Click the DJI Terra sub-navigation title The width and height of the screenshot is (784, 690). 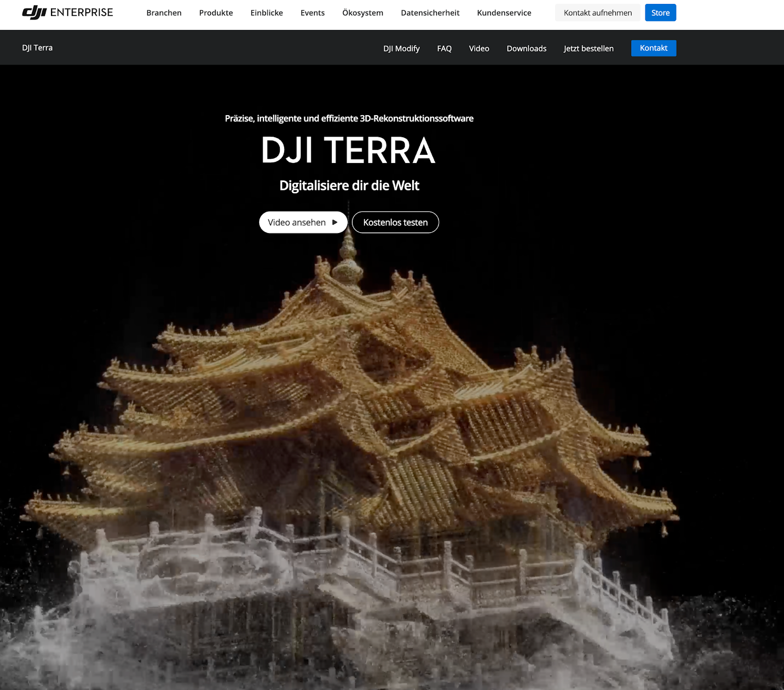tap(37, 48)
